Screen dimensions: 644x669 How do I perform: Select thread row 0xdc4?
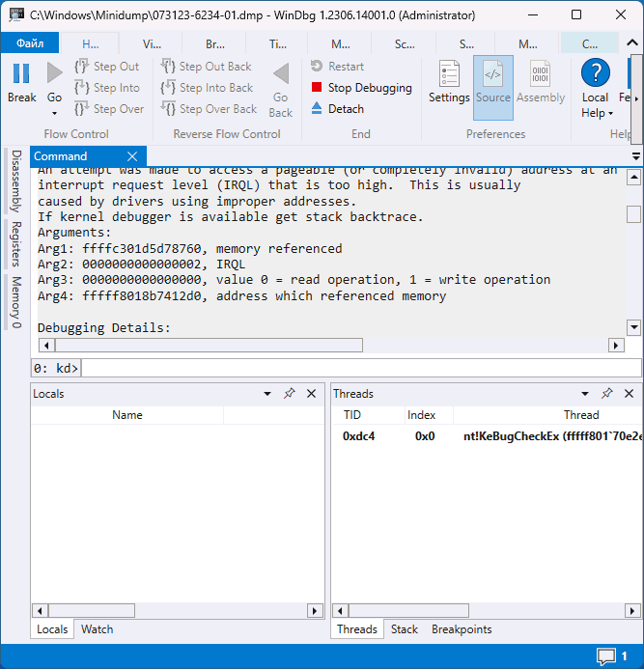tap(487, 436)
